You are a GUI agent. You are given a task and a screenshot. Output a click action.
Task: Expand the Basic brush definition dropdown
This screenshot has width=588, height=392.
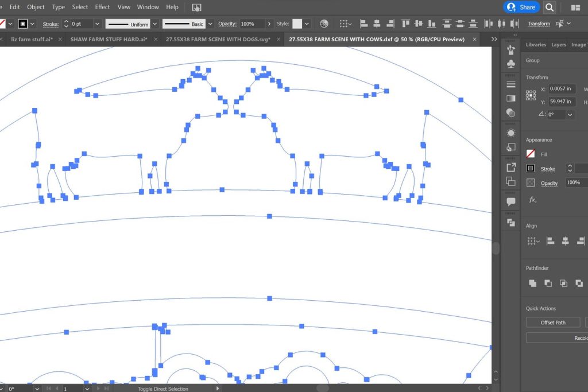pyautogui.click(x=210, y=24)
